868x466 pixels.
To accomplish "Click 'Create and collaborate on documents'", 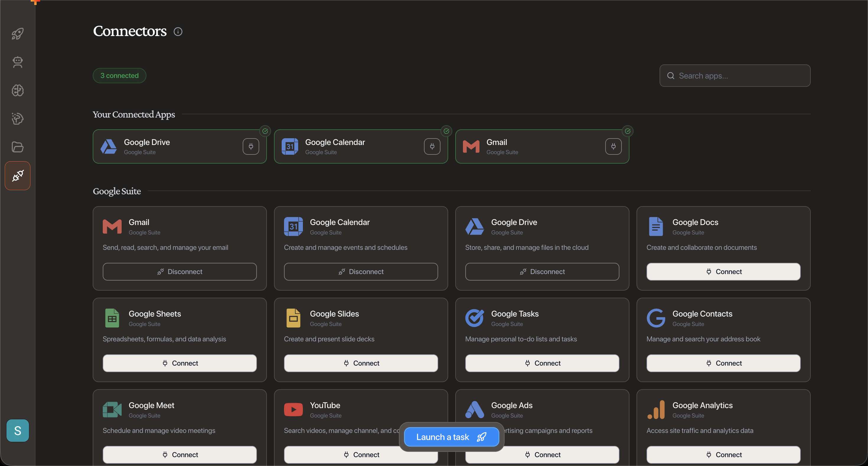I will (701, 247).
